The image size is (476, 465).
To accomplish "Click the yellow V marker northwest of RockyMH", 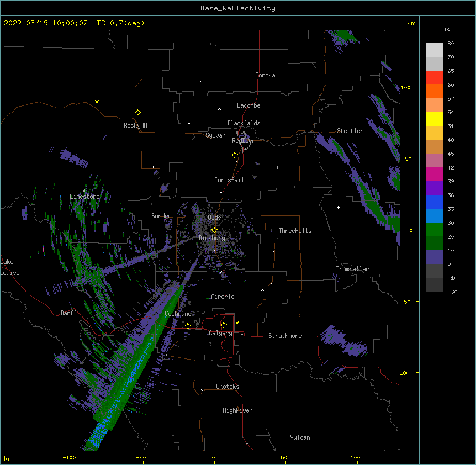I will click(97, 102).
